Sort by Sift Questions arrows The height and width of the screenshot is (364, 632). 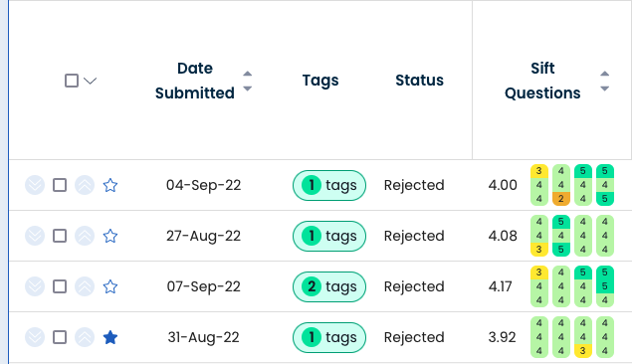tap(604, 81)
